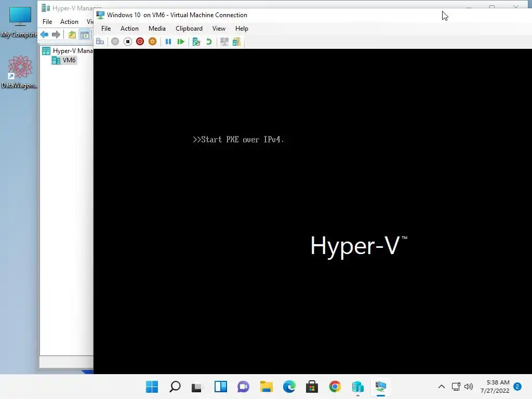Screen dimensions: 532x399
Task: Open the Clipboard menu
Action: pos(189,29)
